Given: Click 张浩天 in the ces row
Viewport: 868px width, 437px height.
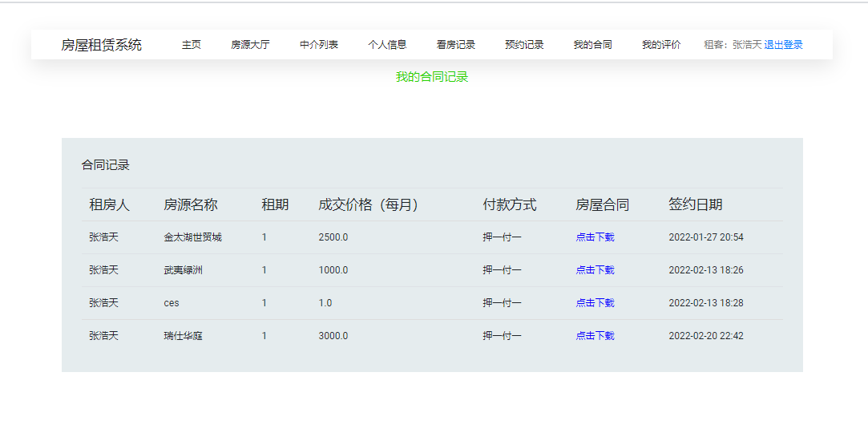Looking at the screenshot, I should point(103,303).
